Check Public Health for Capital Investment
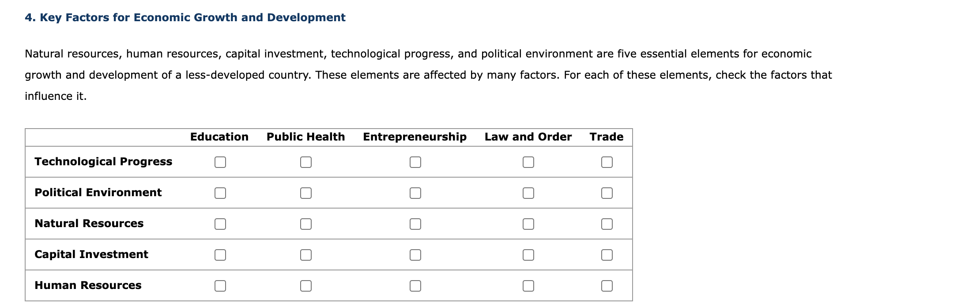 (x=306, y=255)
